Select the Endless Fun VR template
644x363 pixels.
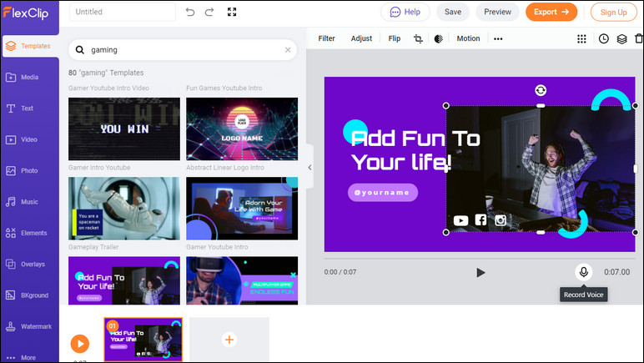click(242, 280)
